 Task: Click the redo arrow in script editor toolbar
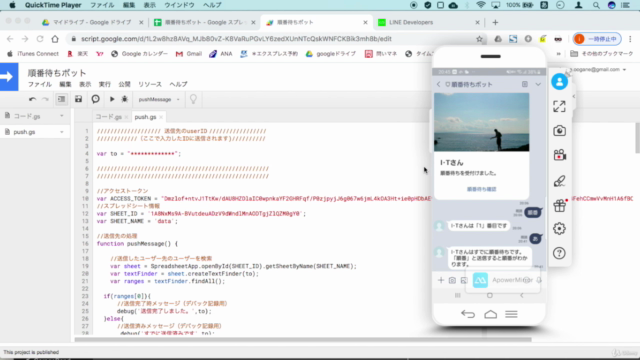pyautogui.click(x=45, y=99)
